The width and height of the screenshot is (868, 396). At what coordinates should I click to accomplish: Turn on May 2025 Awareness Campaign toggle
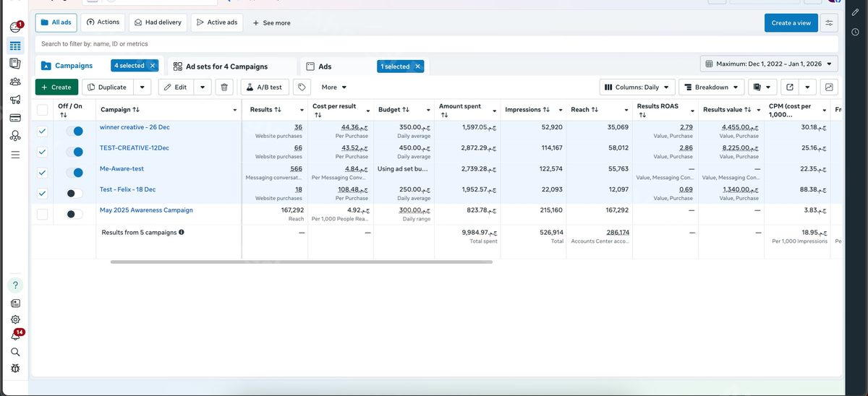(x=75, y=215)
